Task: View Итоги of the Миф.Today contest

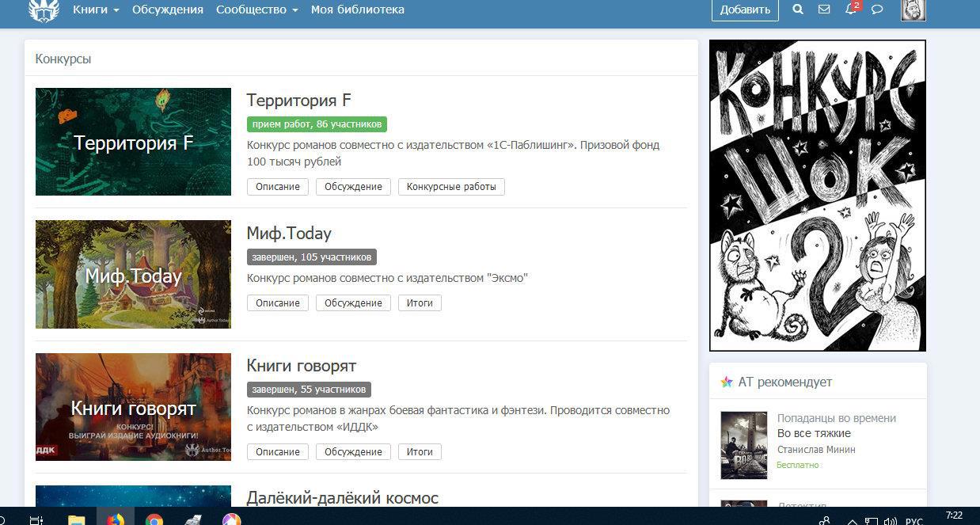Action: pos(420,303)
